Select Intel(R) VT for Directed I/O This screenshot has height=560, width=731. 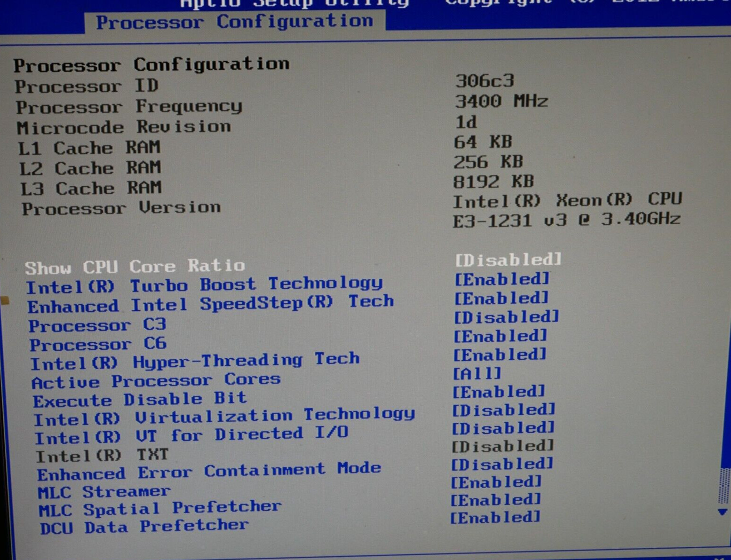pos(191,435)
